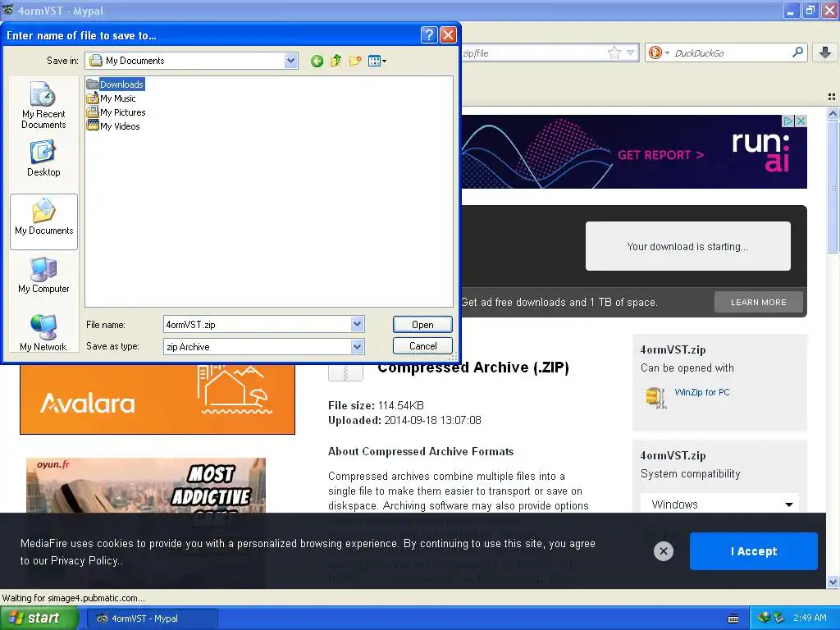Click the oyun.fr Most Addictive ad

point(146,486)
